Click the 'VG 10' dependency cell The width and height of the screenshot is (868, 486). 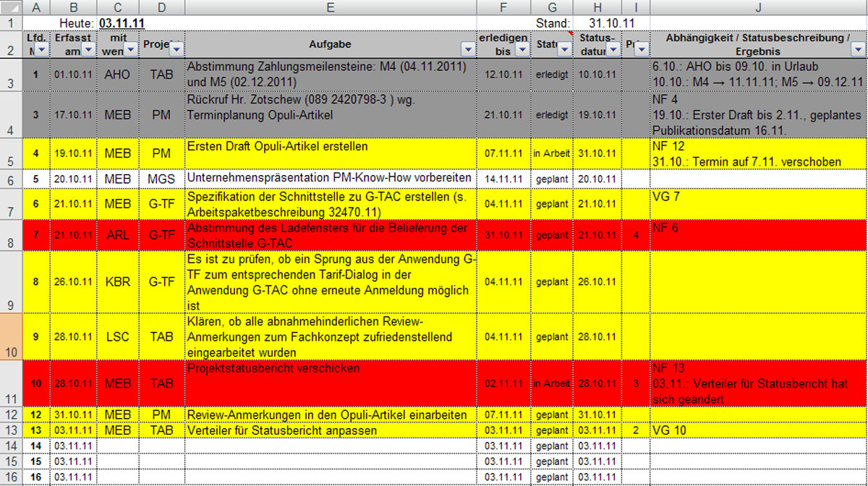758,430
